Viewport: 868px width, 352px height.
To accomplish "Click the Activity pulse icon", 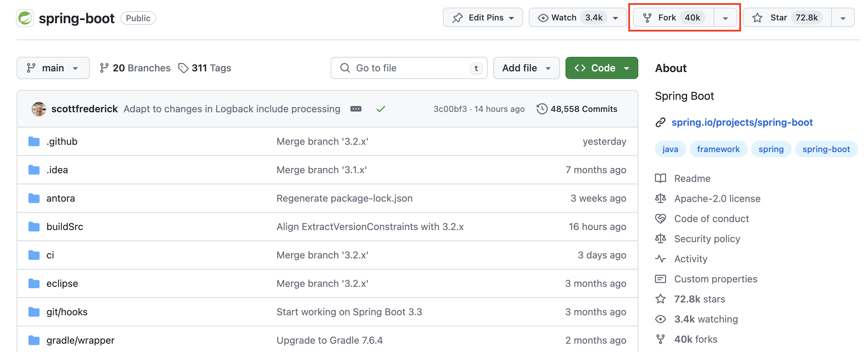I will [x=661, y=259].
